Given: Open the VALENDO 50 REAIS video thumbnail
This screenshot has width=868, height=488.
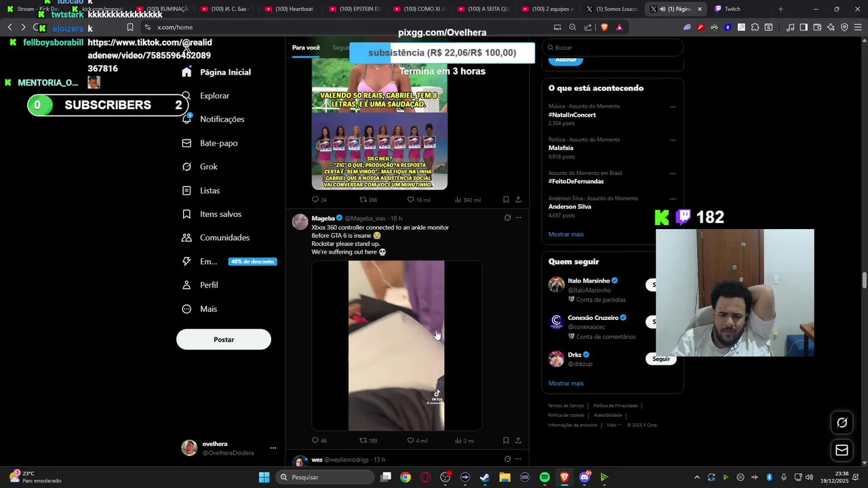Looking at the screenshot, I should tap(380, 124).
